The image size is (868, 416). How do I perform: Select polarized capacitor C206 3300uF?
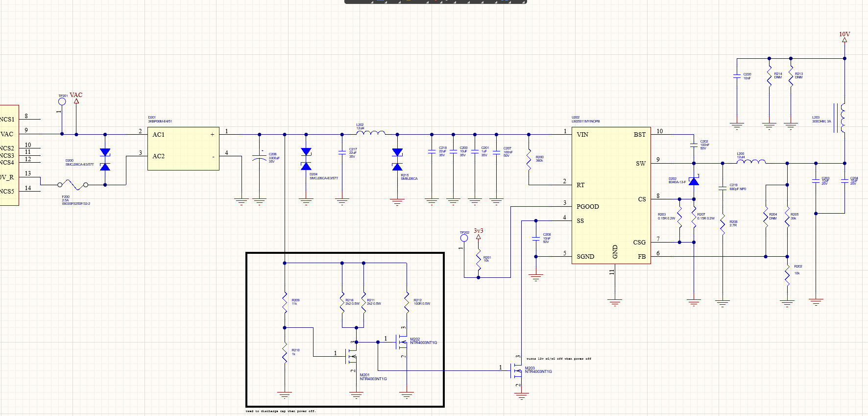[x=259, y=158]
